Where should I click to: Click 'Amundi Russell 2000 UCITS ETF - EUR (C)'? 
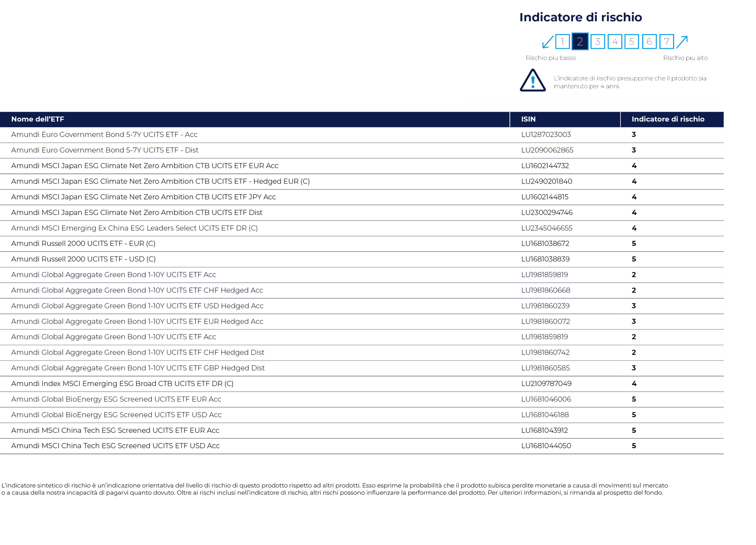pyautogui.click(x=83, y=244)
